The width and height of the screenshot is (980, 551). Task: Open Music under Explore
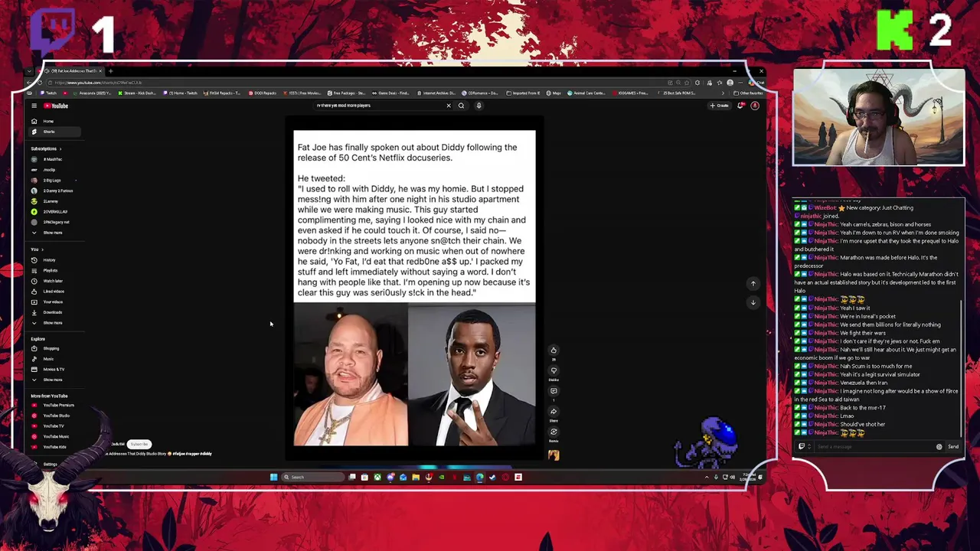click(x=55, y=359)
